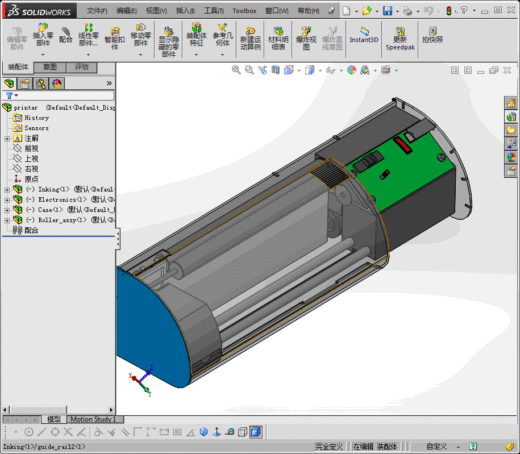Switch to the 草图 sketch tab
The height and width of the screenshot is (454, 520).
tap(50, 67)
